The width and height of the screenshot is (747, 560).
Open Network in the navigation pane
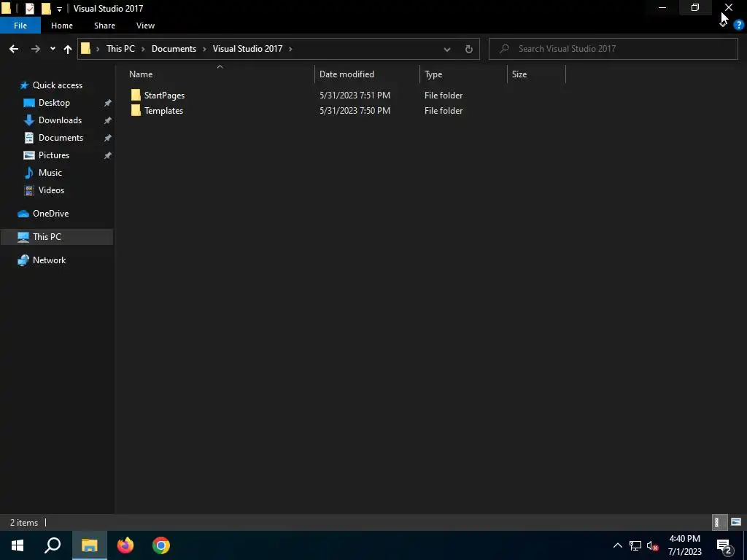click(x=49, y=260)
